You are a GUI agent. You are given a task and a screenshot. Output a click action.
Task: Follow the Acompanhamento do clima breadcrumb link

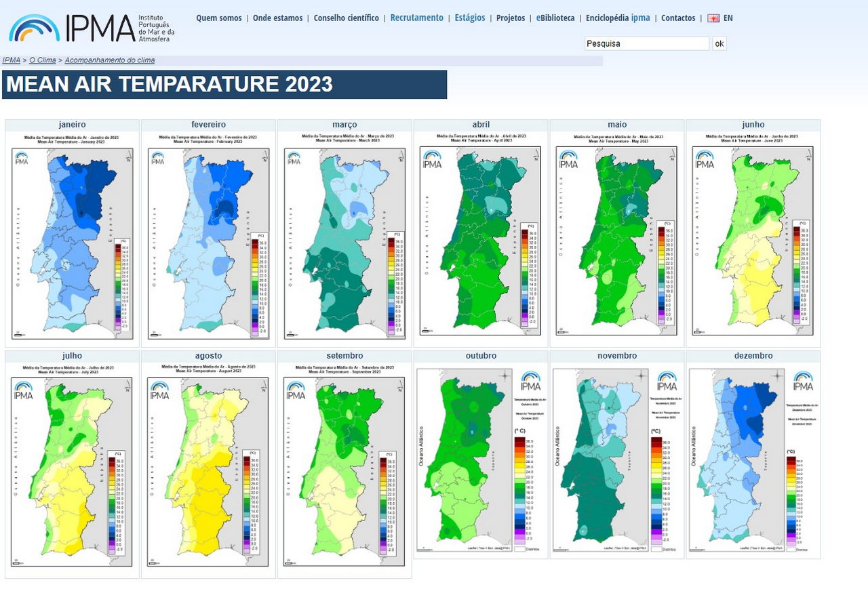108,60
